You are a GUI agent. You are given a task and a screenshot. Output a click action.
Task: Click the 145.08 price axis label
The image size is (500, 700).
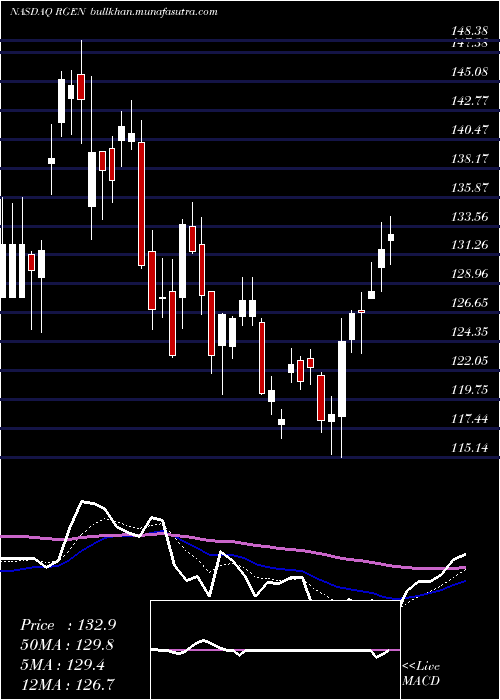pyautogui.click(x=469, y=71)
